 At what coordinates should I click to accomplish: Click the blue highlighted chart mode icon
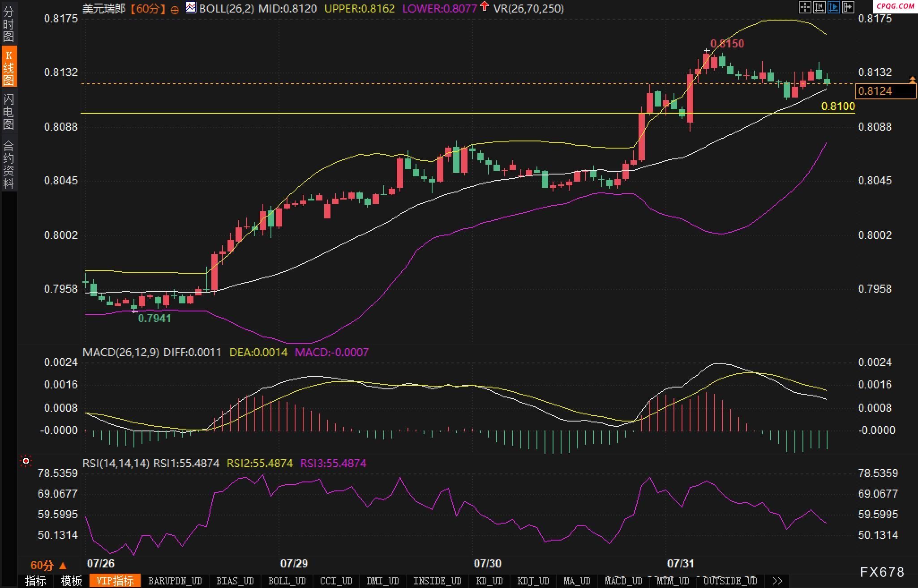(833, 7)
